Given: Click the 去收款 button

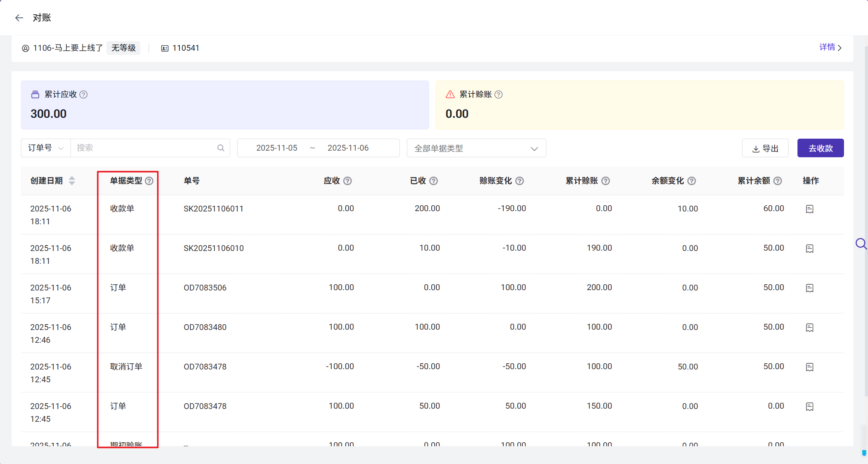Looking at the screenshot, I should (820, 148).
